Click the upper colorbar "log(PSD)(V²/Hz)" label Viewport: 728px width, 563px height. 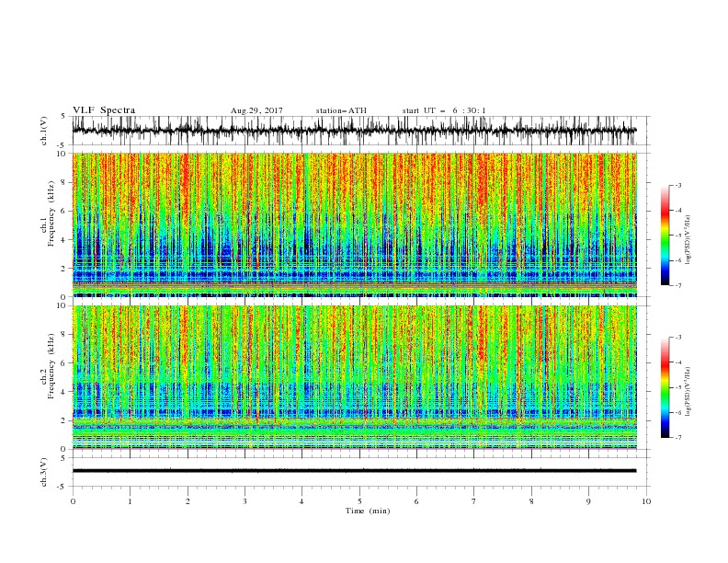(688, 240)
